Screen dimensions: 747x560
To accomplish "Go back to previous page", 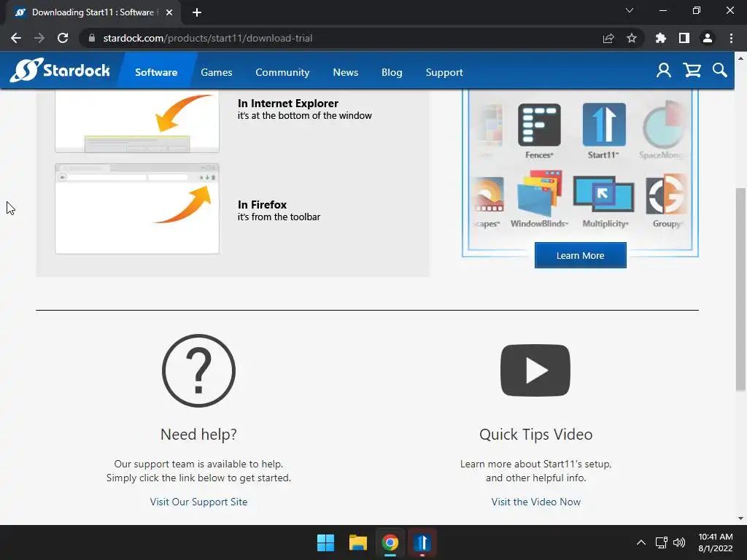I will pos(16,38).
